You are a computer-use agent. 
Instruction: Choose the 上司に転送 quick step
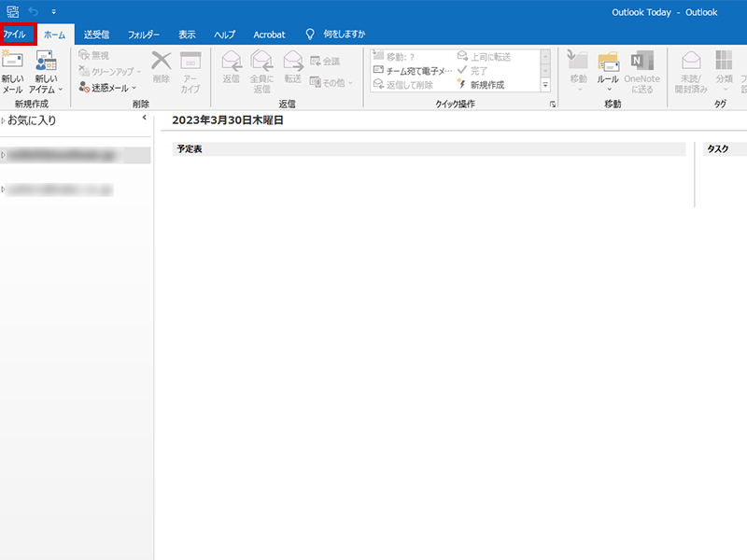point(484,57)
